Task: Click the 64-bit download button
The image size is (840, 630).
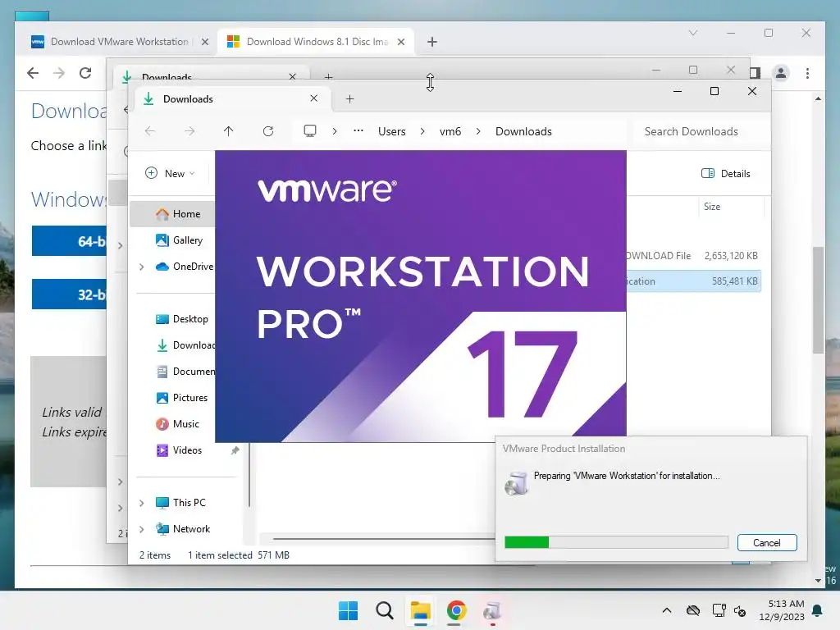Action: 70,241
